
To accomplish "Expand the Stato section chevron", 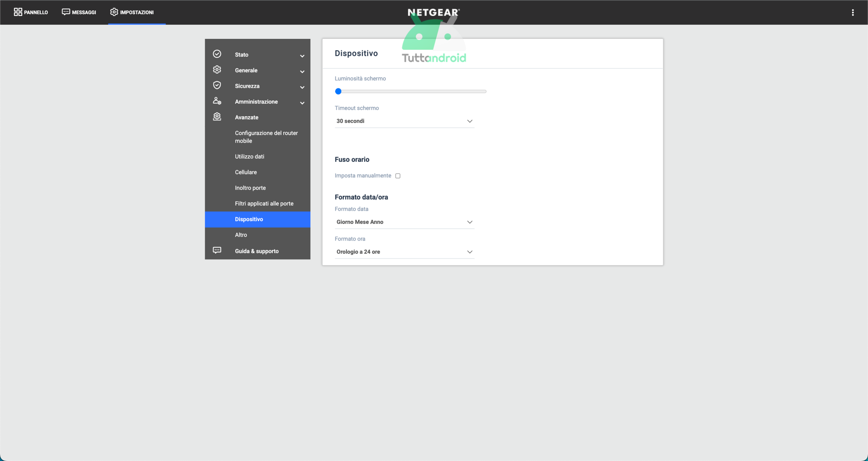I will (x=302, y=56).
